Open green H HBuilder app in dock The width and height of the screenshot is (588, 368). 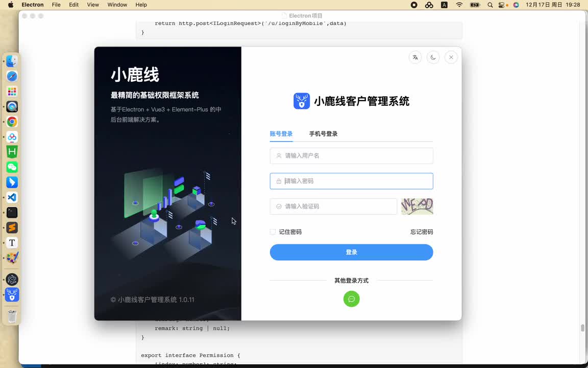(x=12, y=152)
